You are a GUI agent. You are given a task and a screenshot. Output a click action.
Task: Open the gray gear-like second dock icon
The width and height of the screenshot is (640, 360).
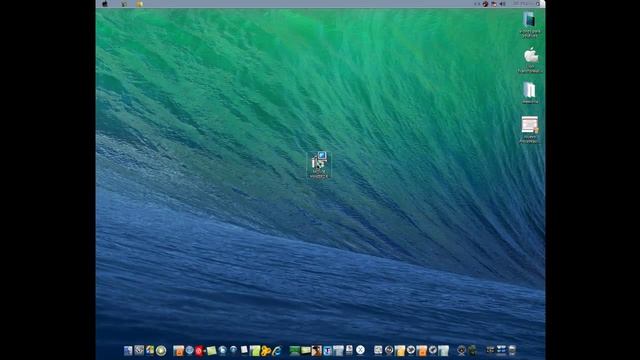[x=139, y=350]
